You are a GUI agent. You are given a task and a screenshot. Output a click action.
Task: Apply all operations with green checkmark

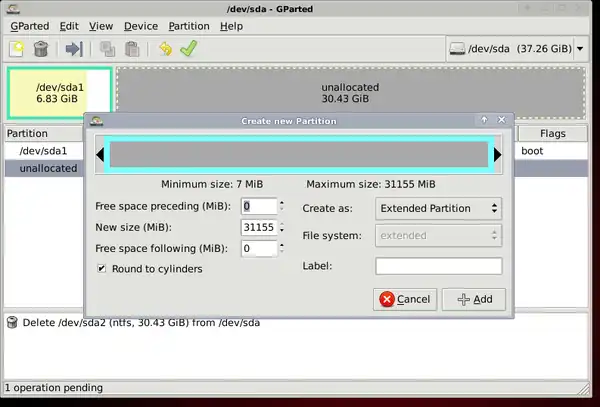click(188, 48)
